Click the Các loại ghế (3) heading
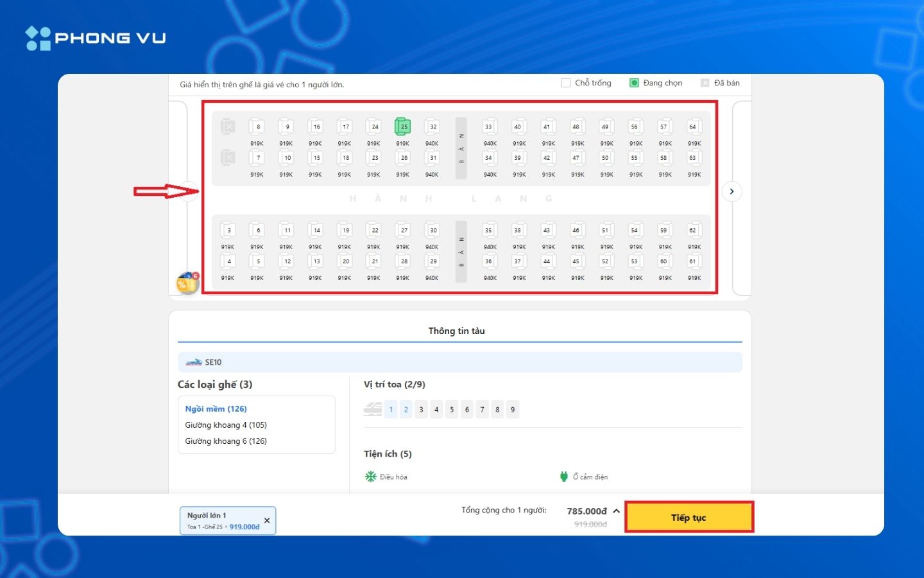The image size is (924, 578). click(215, 385)
